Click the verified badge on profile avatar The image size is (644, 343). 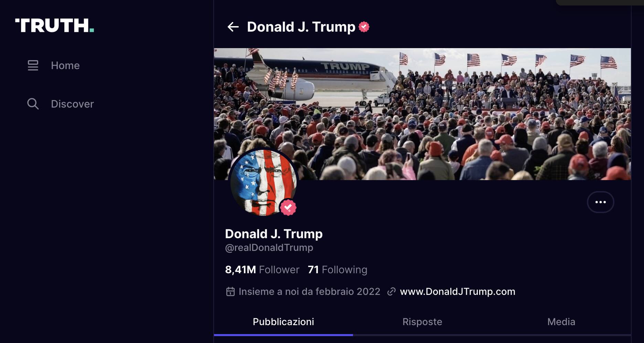pyautogui.click(x=288, y=207)
